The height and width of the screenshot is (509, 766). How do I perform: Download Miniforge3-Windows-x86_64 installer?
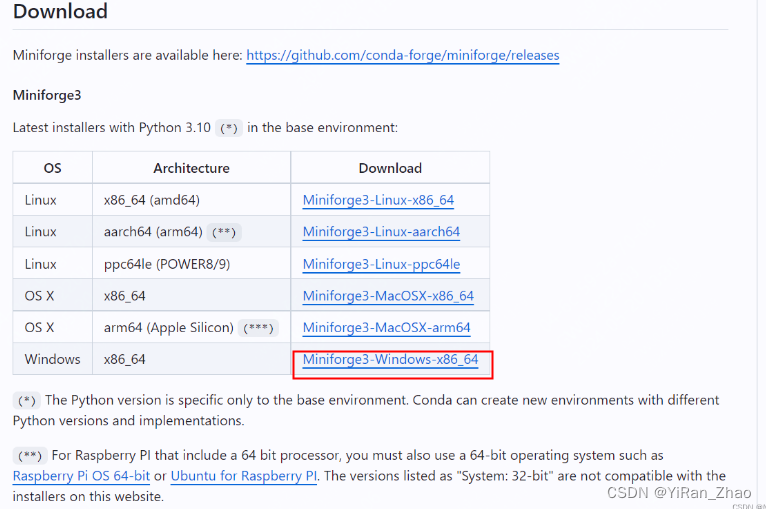pyautogui.click(x=390, y=360)
